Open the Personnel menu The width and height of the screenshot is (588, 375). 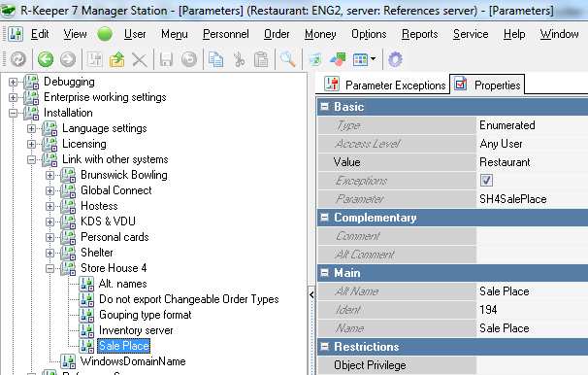(x=226, y=34)
